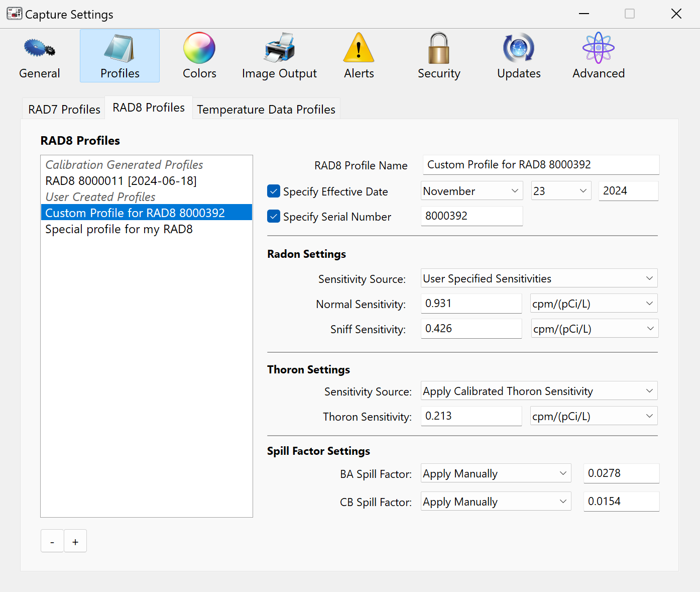The image size is (700, 592).
Task: Open the General settings gear icon
Action: (39, 49)
